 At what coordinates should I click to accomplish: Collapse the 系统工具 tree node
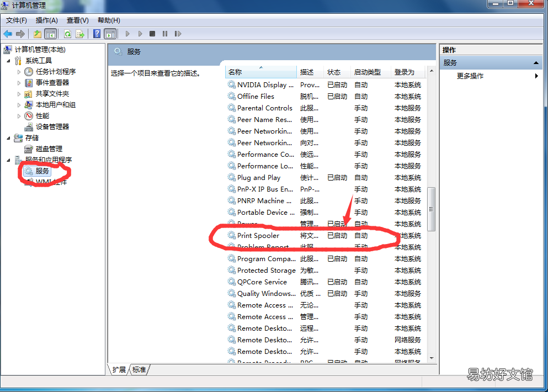coord(8,61)
